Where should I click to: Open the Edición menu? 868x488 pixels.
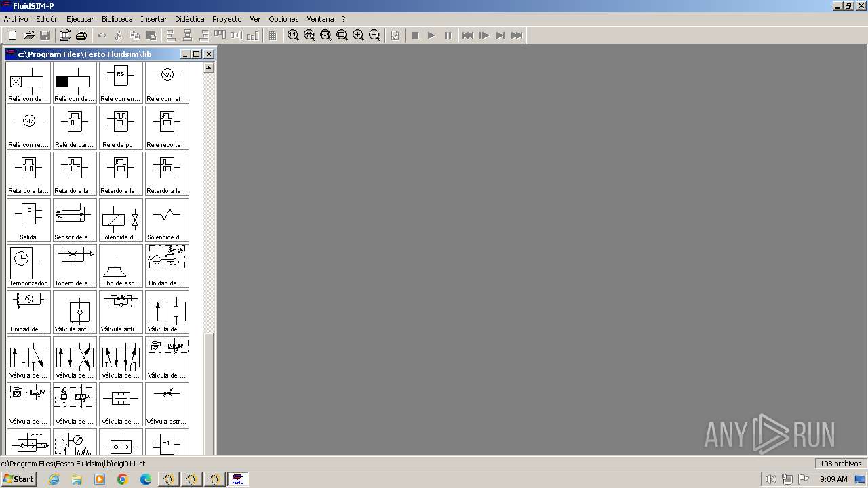coord(47,19)
